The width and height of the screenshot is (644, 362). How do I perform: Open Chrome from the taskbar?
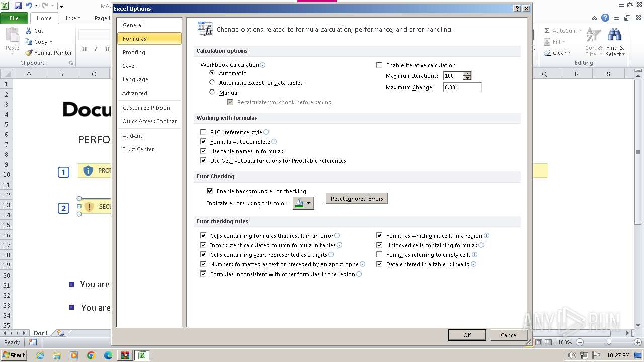[x=91, y=355]
